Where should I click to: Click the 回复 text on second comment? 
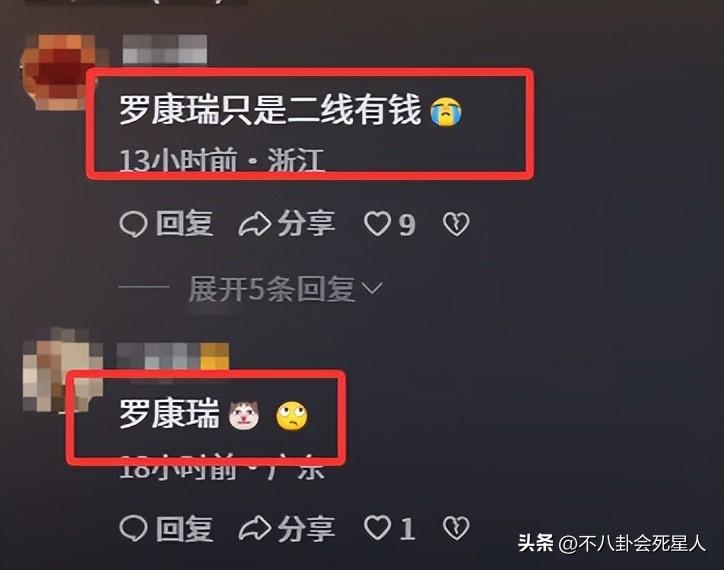[184, 528]
